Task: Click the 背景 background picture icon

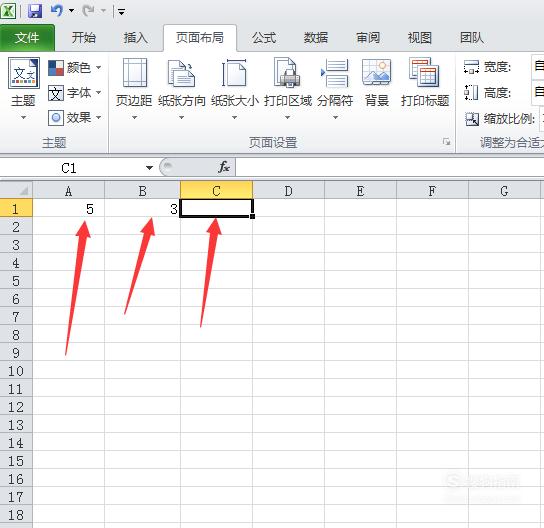Action: [376, 73]
